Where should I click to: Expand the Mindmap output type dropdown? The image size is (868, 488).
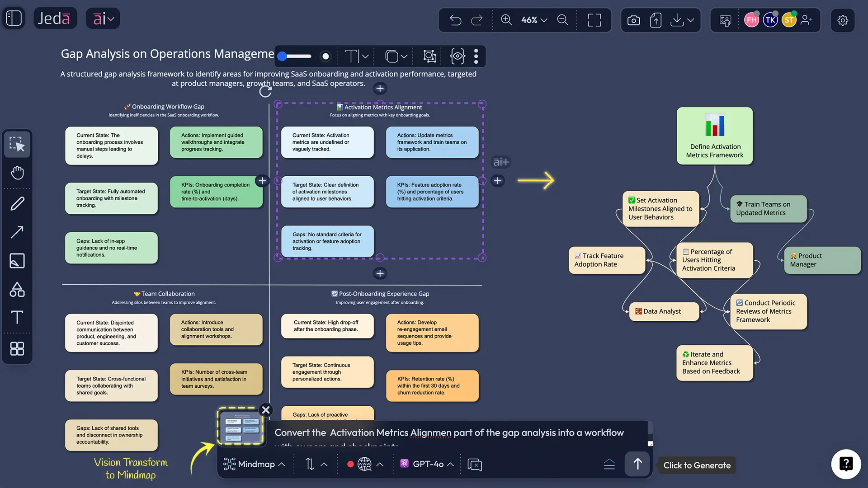pyautogui.click(x=254, y=464)
